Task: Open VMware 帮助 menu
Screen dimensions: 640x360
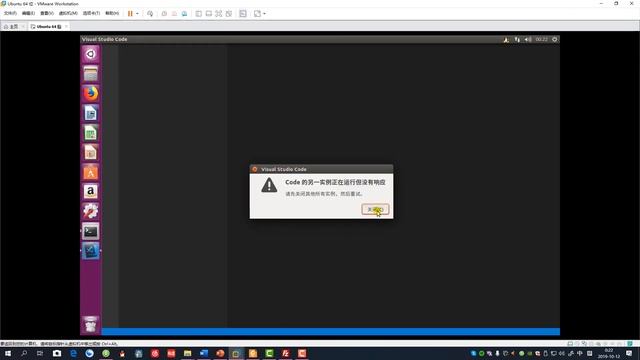Action: [x=112, y=13]
